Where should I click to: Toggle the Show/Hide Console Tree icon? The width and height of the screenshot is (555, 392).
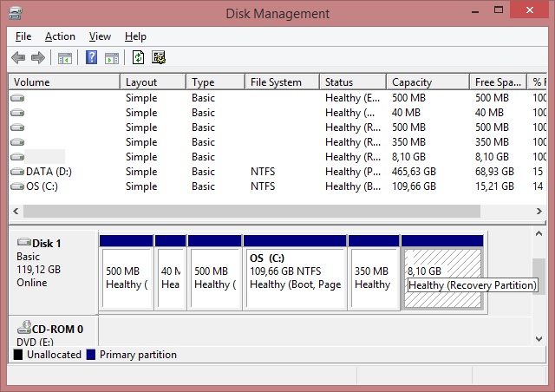click(64, 58)
